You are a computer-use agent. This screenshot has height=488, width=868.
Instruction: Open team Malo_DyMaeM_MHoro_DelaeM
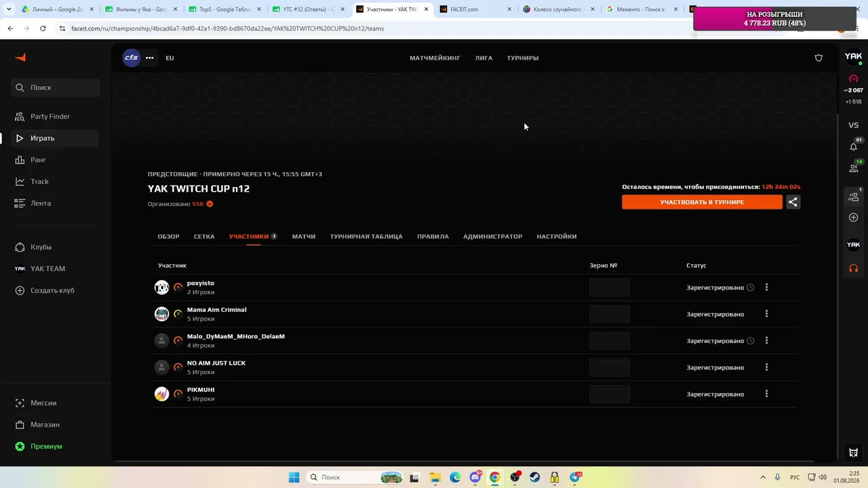pos(236,336)
